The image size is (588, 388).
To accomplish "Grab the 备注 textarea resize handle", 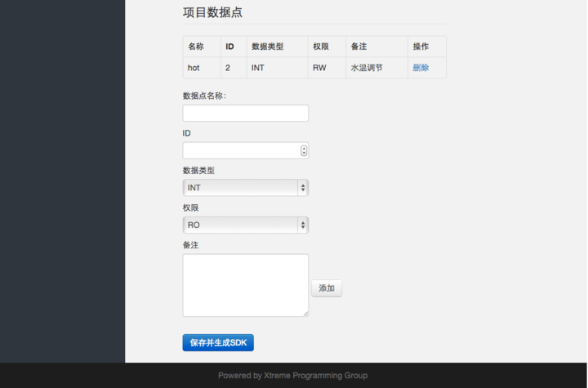I will tap(305, 313).
